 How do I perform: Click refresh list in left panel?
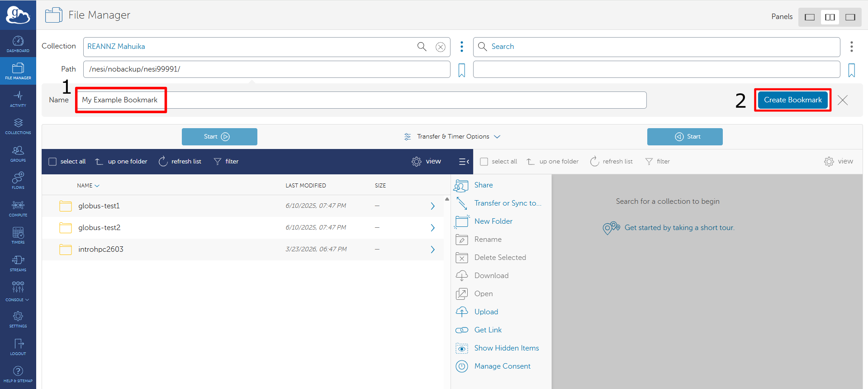coord(180,162)
